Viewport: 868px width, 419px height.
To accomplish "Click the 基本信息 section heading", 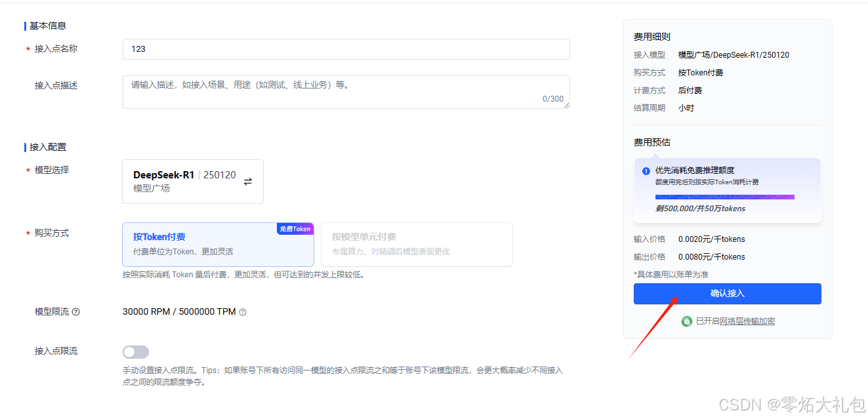I will point(48,26).
